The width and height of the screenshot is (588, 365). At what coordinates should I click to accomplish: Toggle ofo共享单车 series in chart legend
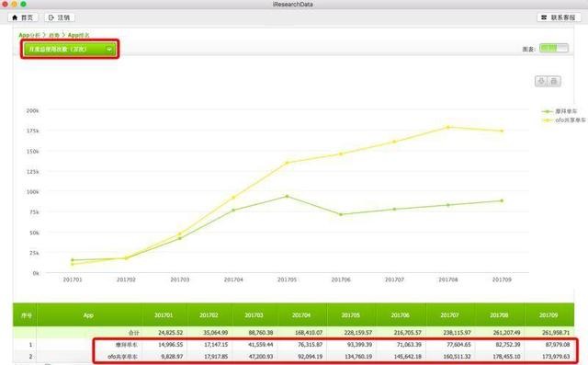(x=563, y=120)
